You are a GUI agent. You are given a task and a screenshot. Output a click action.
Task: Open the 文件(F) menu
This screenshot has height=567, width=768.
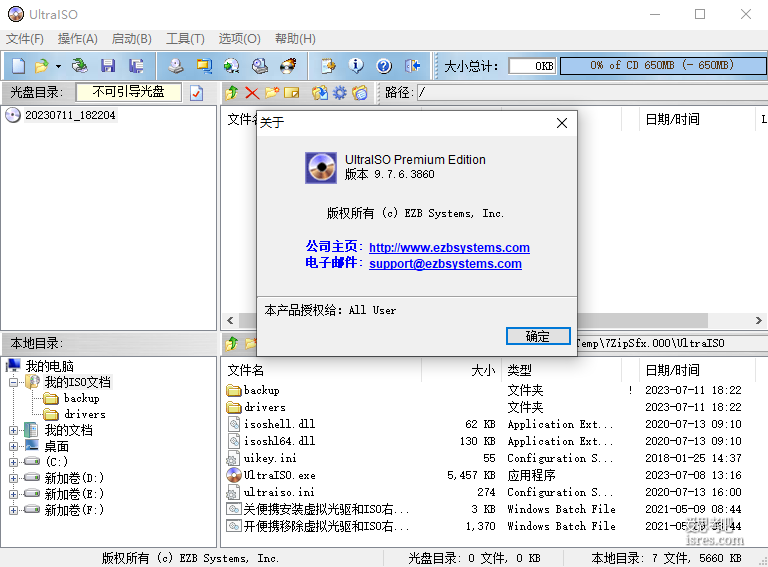24,39
